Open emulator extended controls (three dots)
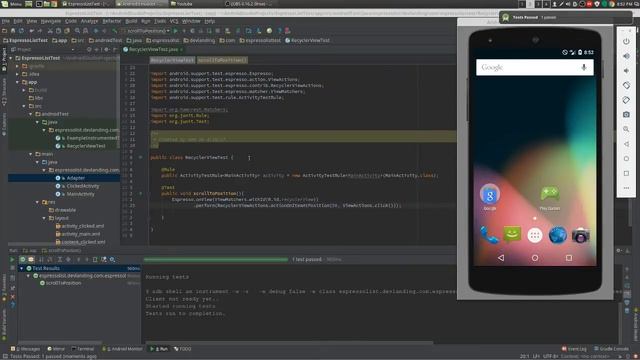The height and width of the screenshot is (360, 640). pyautogui.click(x=626, y=188)
